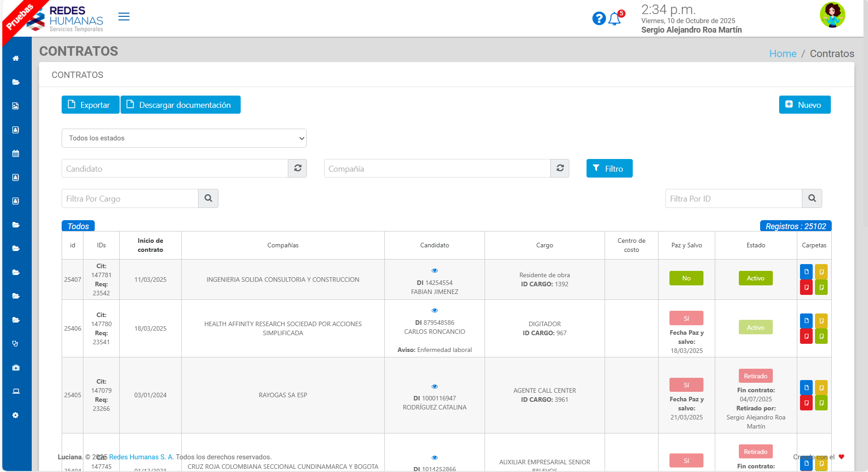Click the laptop icon in sidebar
Image resolution: width=868 pixels, height=472 pixels.
pyautogui.click(x=16, y=391)
